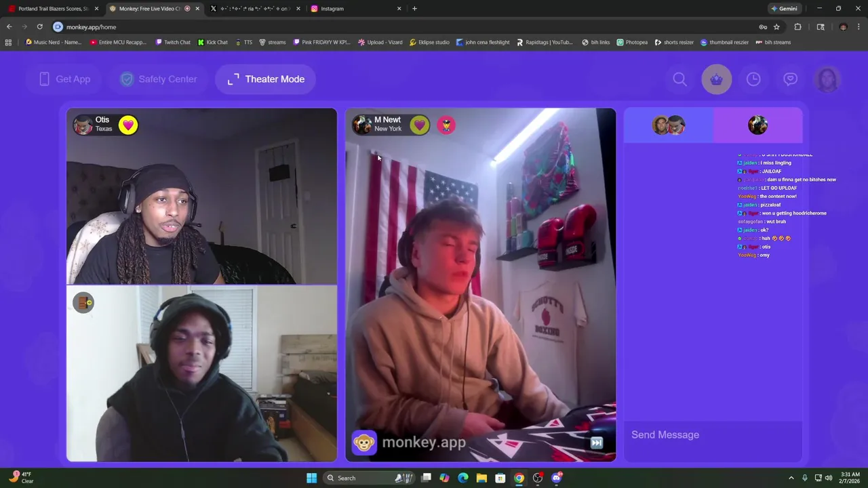This screenshot has width=868, height=488.
Task: Open the Chrome apps grid icon
Action: point(8,42)
